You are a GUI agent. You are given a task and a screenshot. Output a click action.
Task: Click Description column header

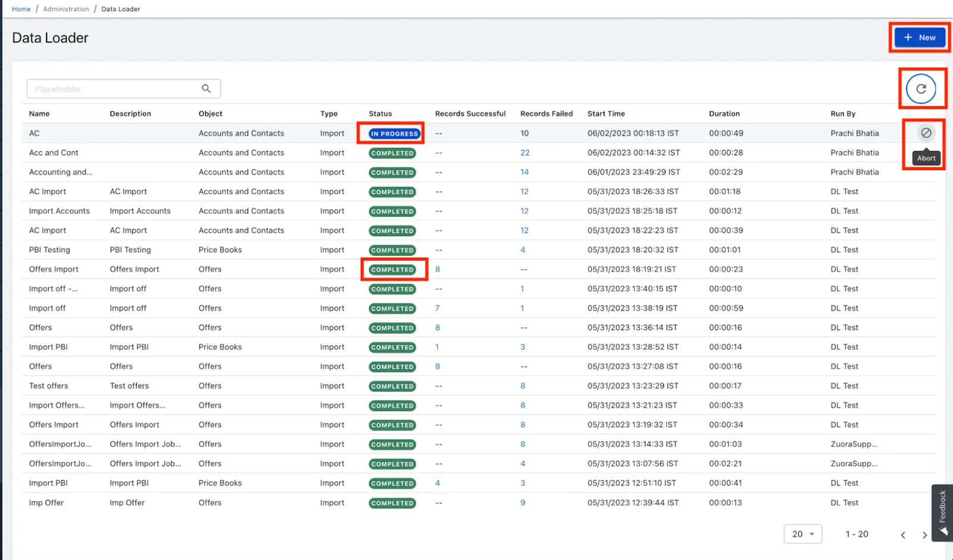pos(130,114)
